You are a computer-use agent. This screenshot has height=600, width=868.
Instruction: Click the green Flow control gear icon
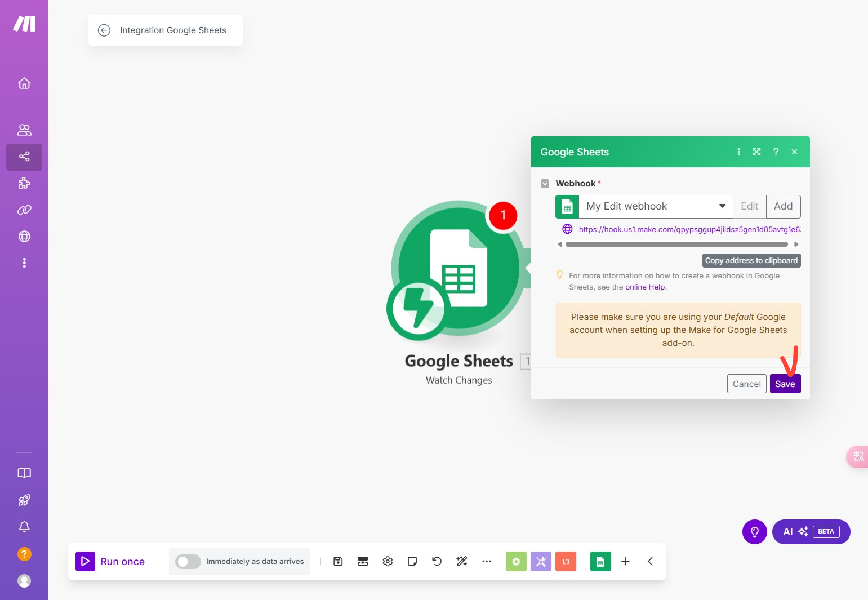click(x=516, y=561)
